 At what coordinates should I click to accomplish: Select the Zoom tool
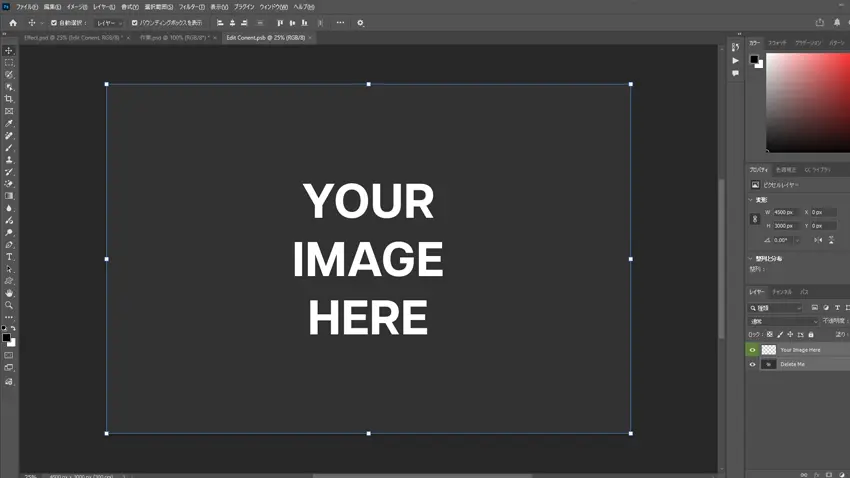pos(9,305)
